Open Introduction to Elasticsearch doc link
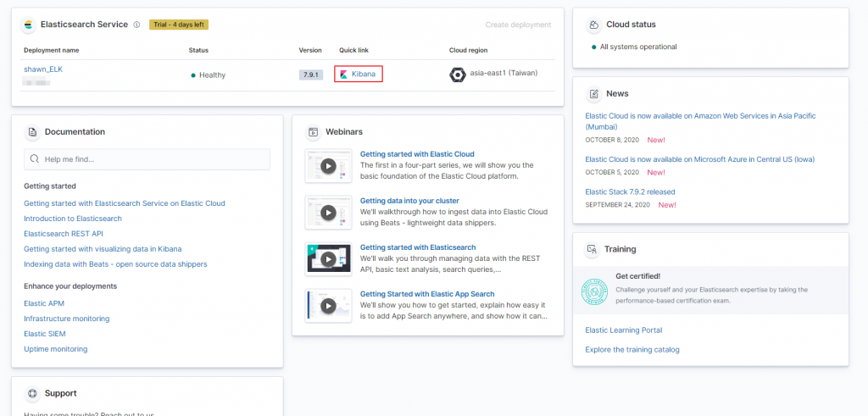Image resolution: width=868 pixels, height=416 pixels. [x=73, y=219]
